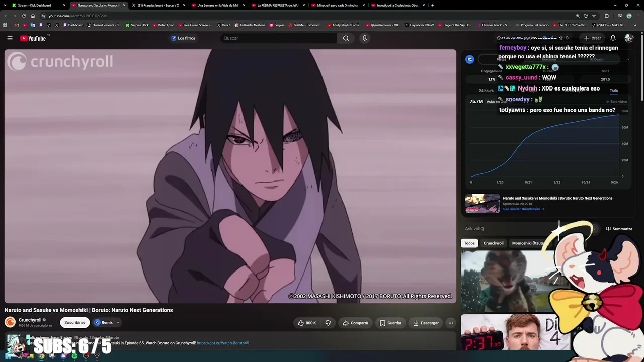Open the Dashboard bookmark
Viewport: 644px width, 362px height.
point(73,25)
